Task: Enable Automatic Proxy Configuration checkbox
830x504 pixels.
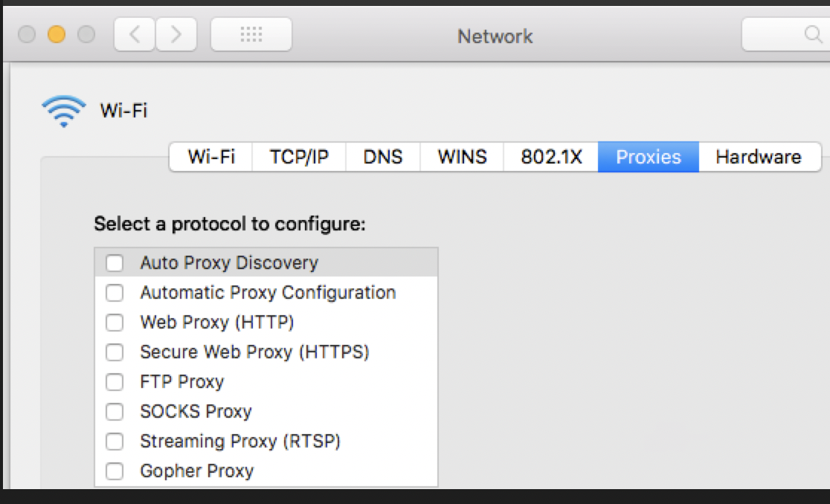Action: pos(115,293)
